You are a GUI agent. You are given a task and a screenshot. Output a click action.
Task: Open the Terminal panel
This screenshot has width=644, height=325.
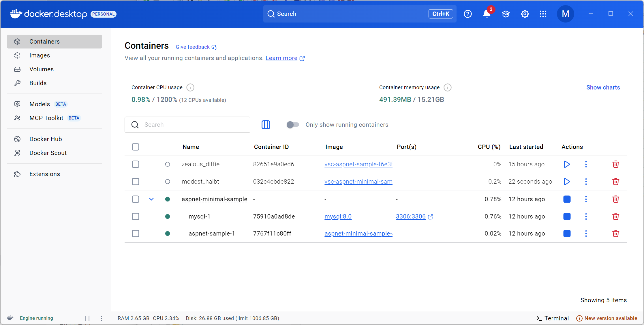point(553,318)
